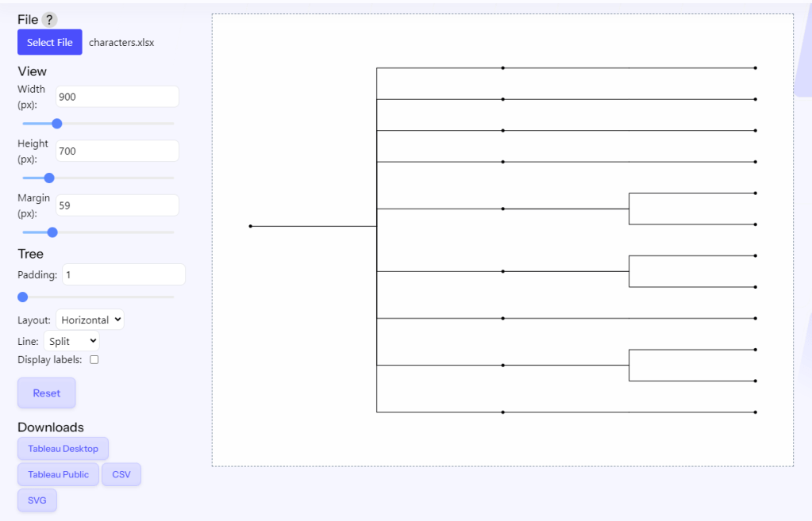Click the Margin slider handle
This screenshot has height=521, width=812.
coord(52,232)
